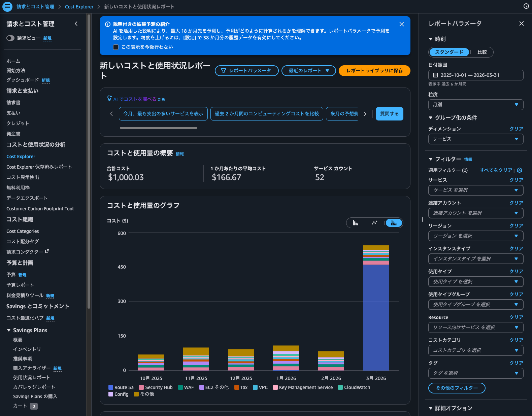Collapse the 請求とコスト管理 sidebar

[76, 24]
